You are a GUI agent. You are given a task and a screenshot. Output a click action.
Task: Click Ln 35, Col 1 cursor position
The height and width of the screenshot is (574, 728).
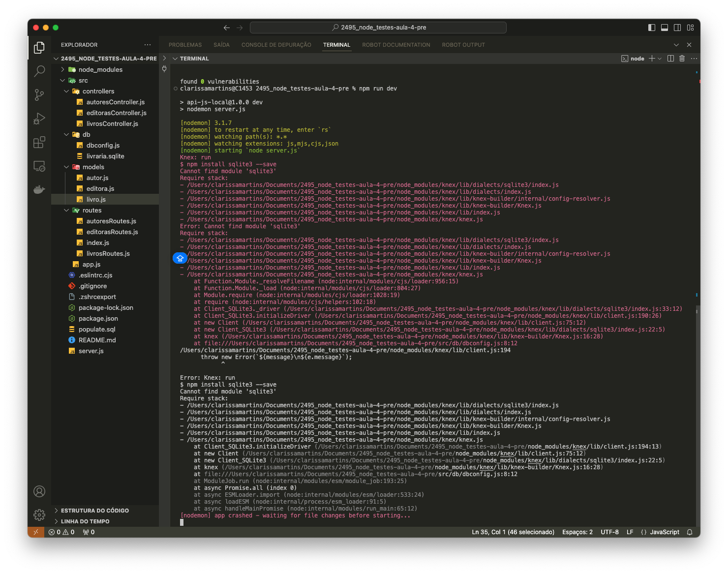(513, 532)
